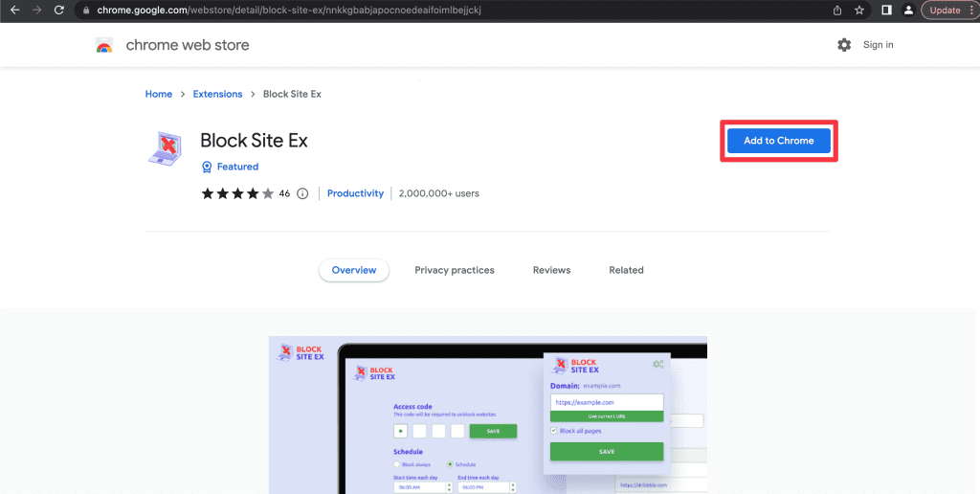Switch to the Related tab
Image resolution: width=980 pixels, height=494 pixels.
626,270
